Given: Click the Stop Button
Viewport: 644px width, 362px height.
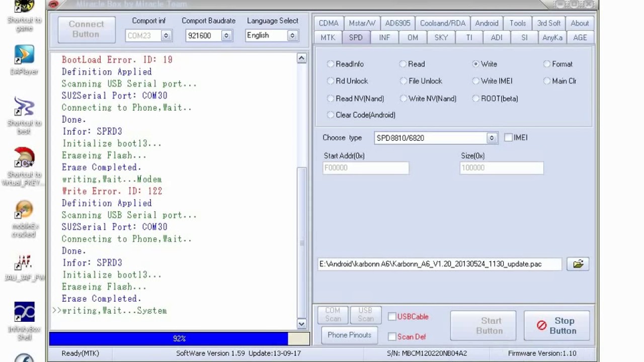Looking at the screenshot, I should click(556, 326).
